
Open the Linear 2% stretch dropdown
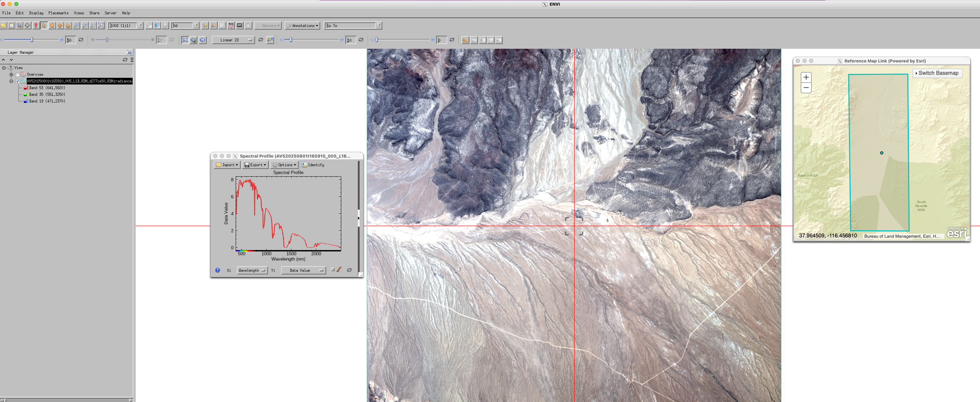pos(233,40)
